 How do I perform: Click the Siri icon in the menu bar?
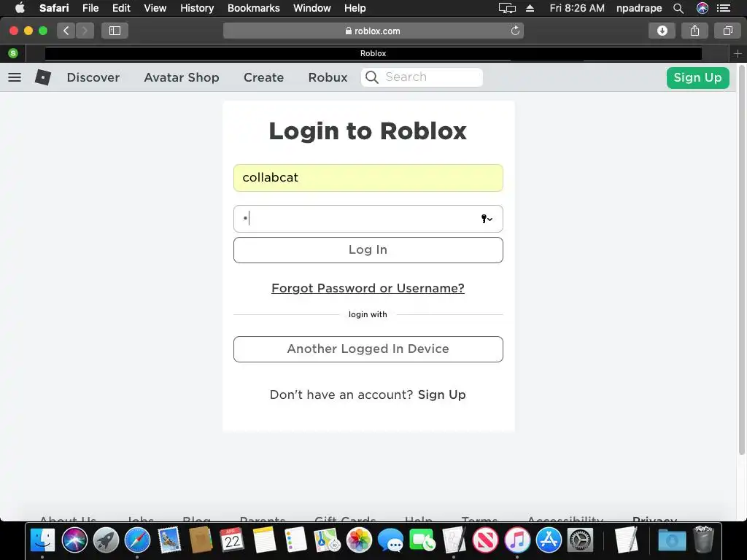(x=703, y=8)
